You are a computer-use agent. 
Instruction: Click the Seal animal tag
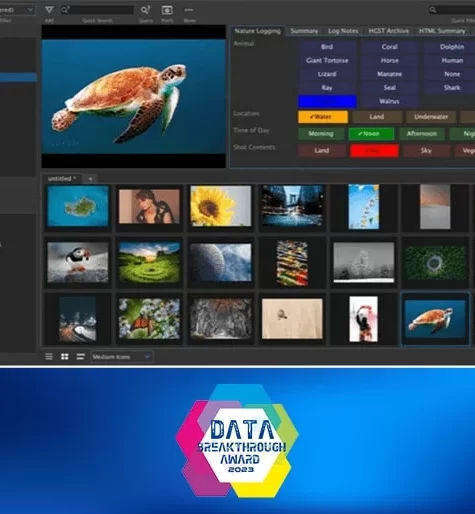point(390,88)
